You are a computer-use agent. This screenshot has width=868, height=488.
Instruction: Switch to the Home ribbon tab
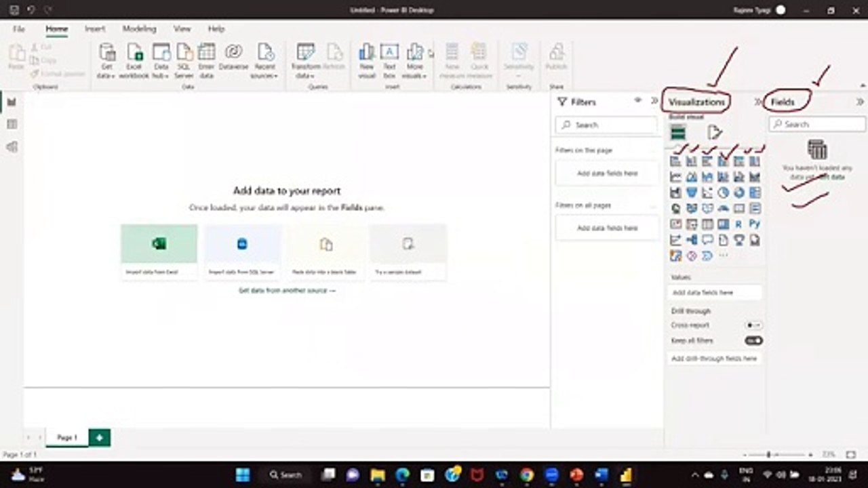(57, 29)
